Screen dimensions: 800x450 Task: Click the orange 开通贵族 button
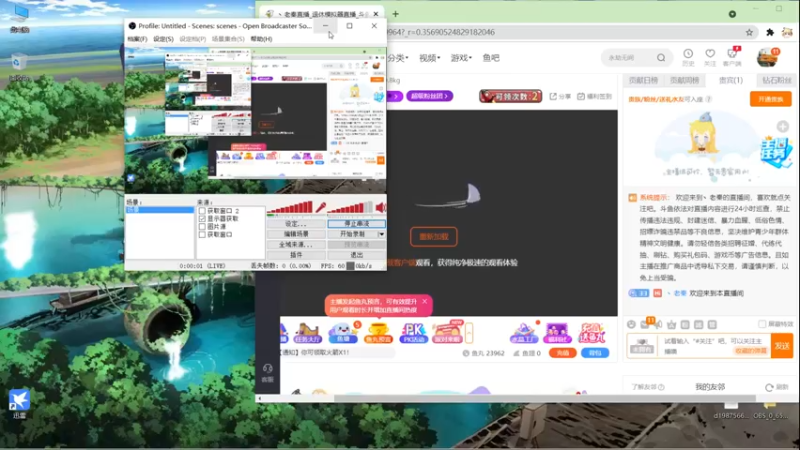tap(770, 99)
